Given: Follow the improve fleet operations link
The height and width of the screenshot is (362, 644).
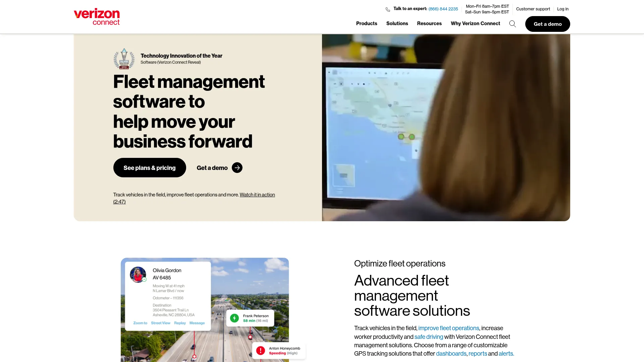Looking at the screenshot, I should tap(449, 328).
